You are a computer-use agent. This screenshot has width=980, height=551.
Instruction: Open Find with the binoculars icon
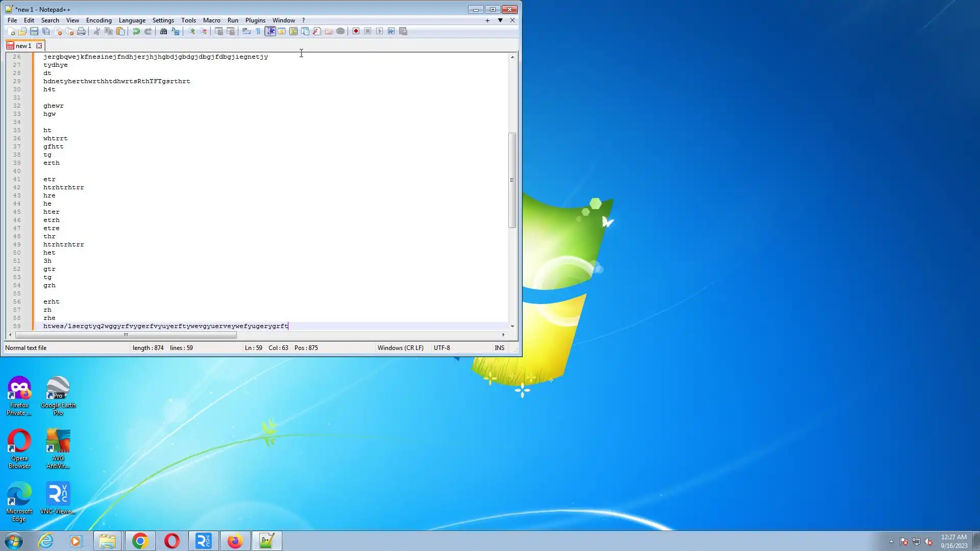(163, 31)
